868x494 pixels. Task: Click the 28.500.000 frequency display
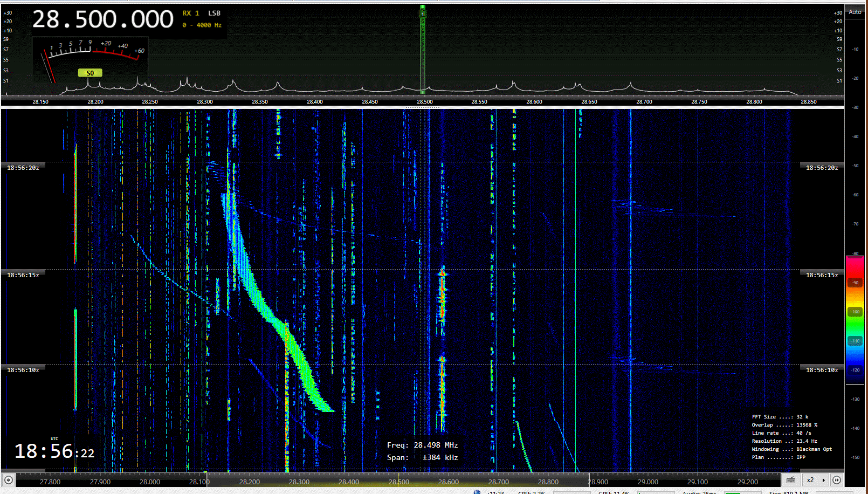[x=102, y=20]
